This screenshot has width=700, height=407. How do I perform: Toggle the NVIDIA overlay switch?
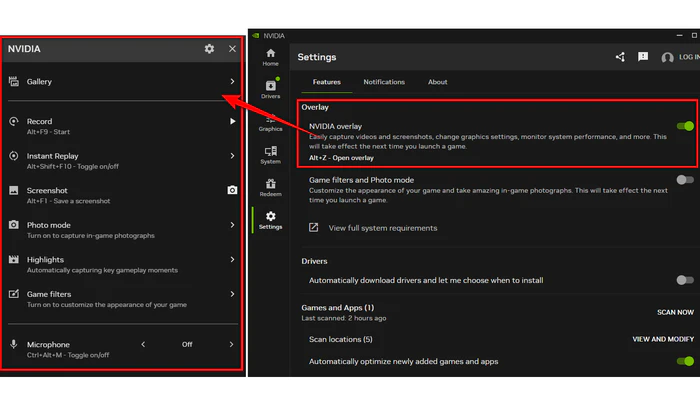click(x=685, y=126)
